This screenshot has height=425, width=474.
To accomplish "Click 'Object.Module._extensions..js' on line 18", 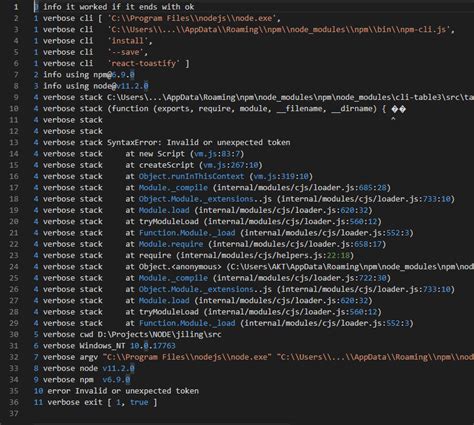I will (205, 199).
